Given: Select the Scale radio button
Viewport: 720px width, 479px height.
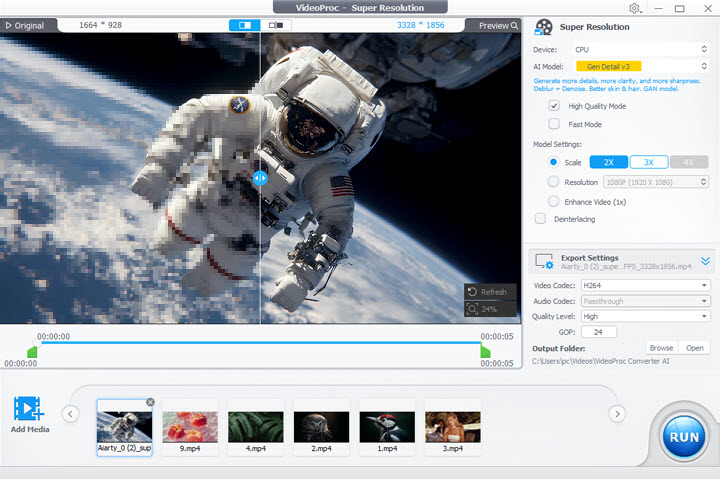Looking at the screenshot, I should 553,162.
